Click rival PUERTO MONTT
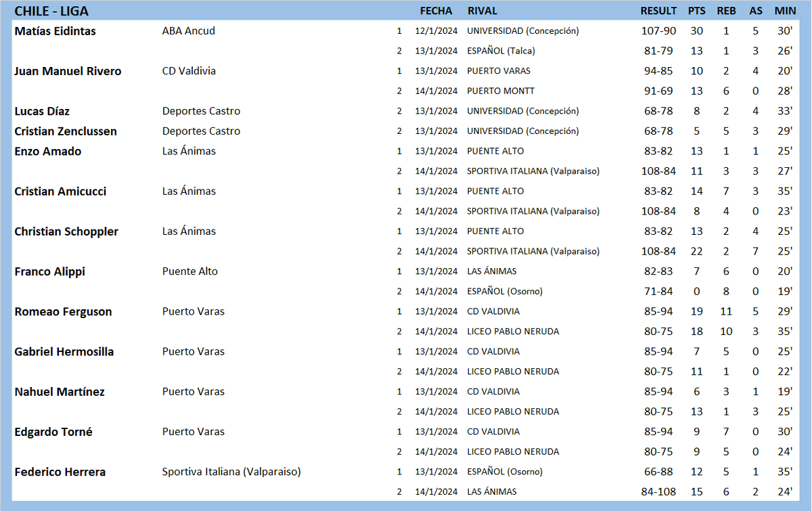Image resolution: width=812 pixels, height=511 pixels. pyautogui.click(x=501, y=91)
